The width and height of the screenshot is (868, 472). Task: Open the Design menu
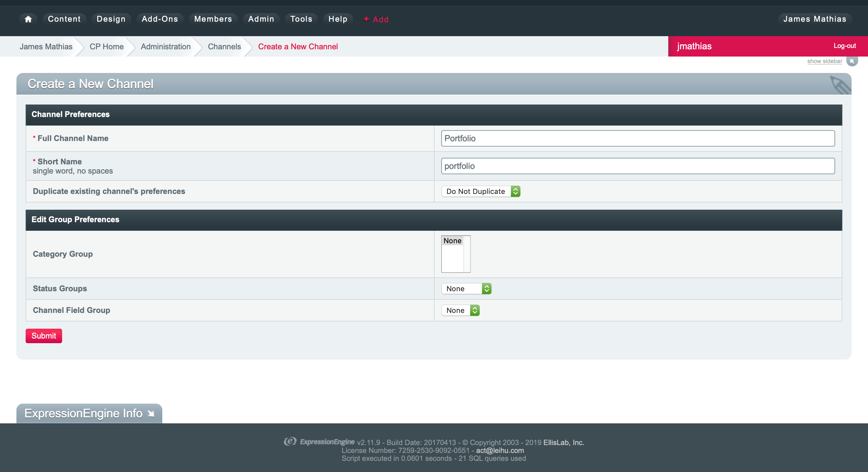point(111,19)
